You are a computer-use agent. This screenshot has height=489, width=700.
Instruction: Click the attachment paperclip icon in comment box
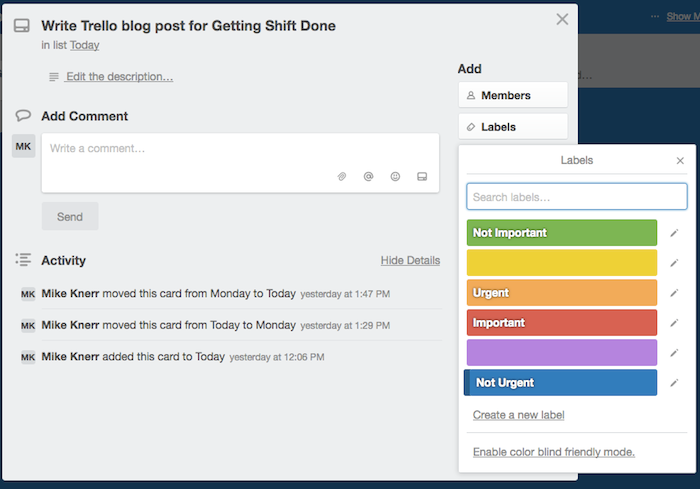[342, 176]
